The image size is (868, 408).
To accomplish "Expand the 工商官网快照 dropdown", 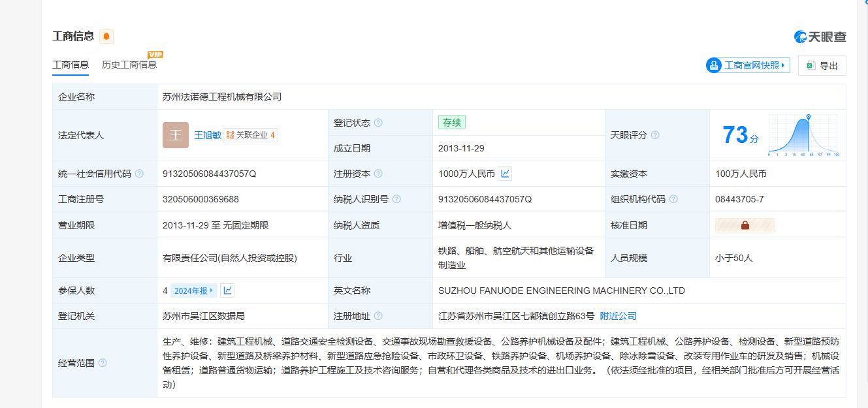I will (748, 65).
